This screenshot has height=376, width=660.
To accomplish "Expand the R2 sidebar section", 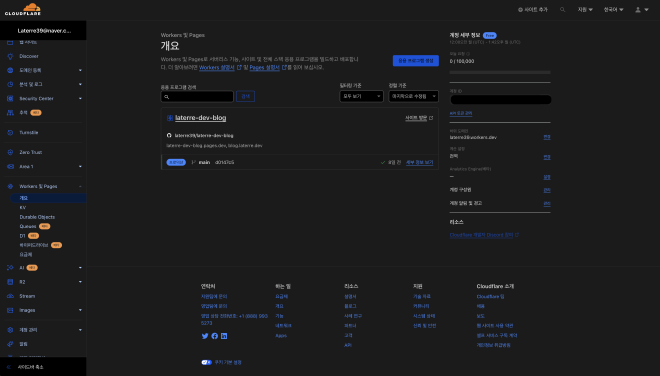I will 80,282.
